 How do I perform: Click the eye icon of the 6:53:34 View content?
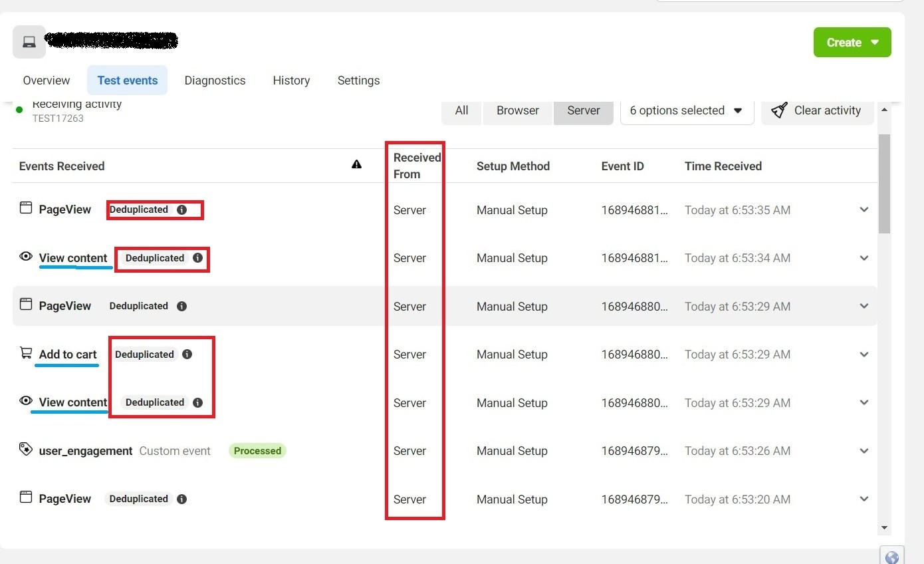click(26, 257)
